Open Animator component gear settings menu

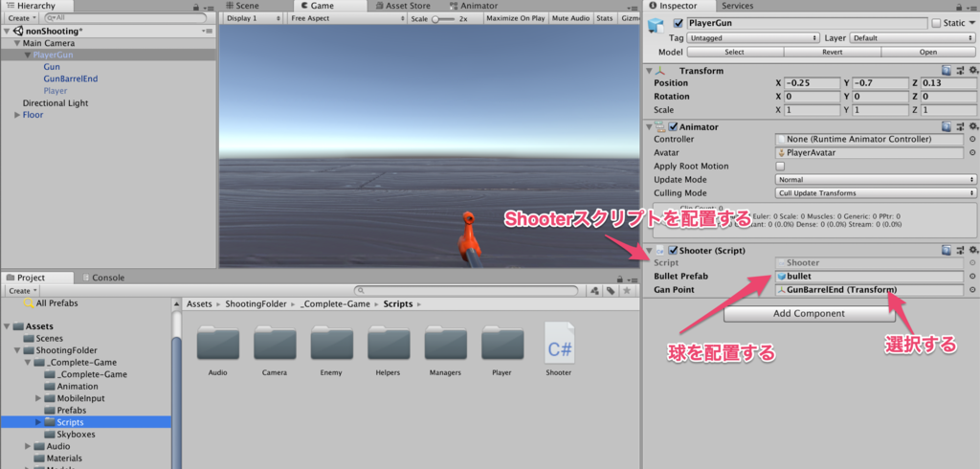pyautogui.click(x=973, y=126)
